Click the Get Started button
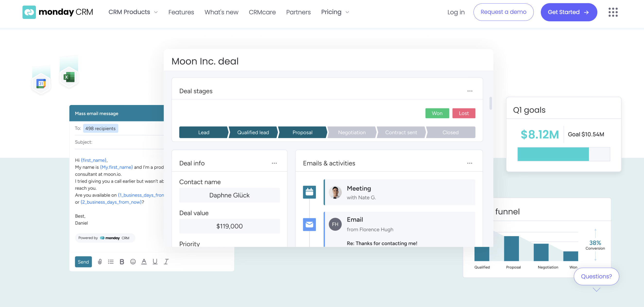Image resolution: width=644 pixels, height=307 pixels. coord(569,12)
